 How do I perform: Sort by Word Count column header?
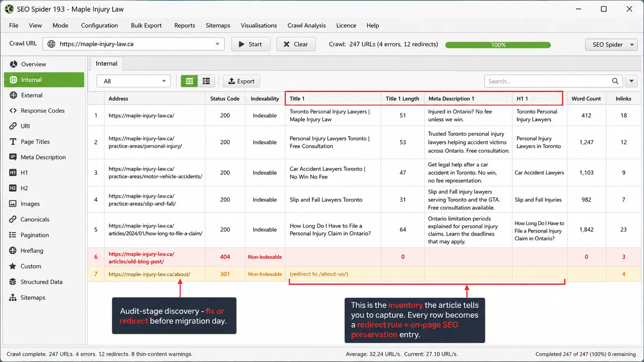click(586, 98)
